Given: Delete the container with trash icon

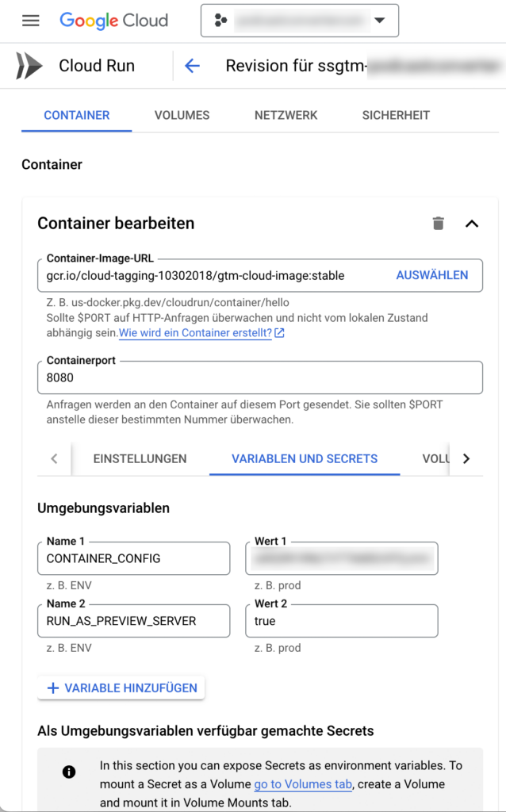Looking at the screenshot, I should tap(438, 223).
